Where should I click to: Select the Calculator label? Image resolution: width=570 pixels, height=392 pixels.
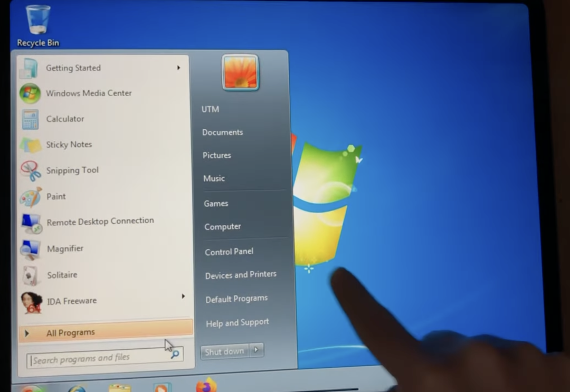(65, 119)
